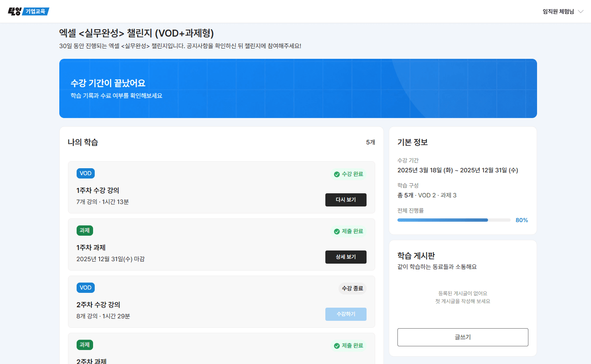Screen dimensions: 591x364
Task: Click the 학습 게시판 heading
Action: 416,256
